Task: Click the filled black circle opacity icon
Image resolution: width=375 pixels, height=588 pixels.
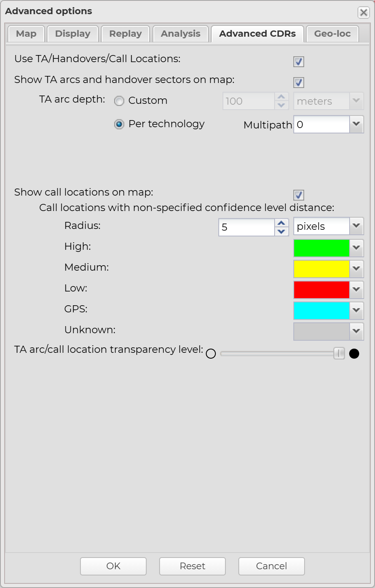Action: [354, 354]
